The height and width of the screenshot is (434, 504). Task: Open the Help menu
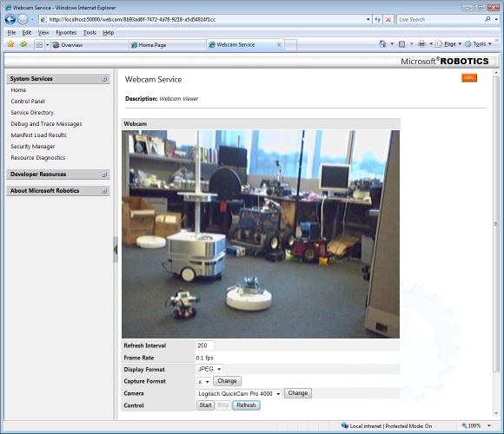click(x=109, y=33)
